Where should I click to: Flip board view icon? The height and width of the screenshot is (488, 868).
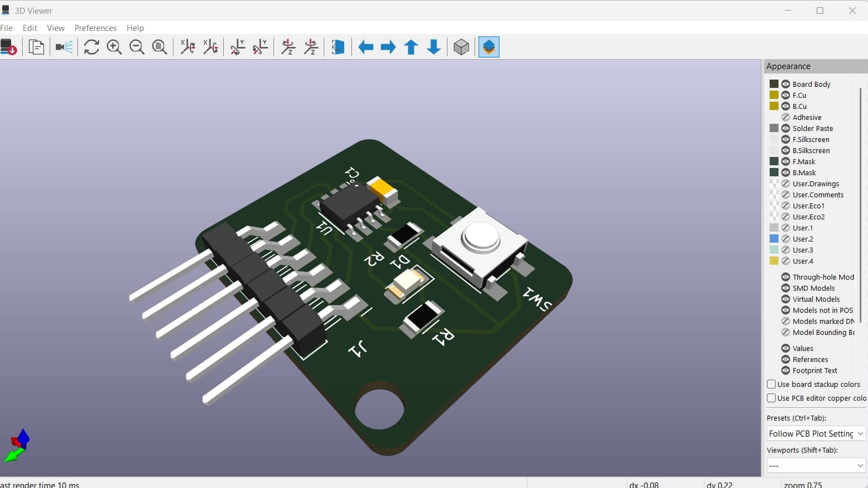(338, 47)
